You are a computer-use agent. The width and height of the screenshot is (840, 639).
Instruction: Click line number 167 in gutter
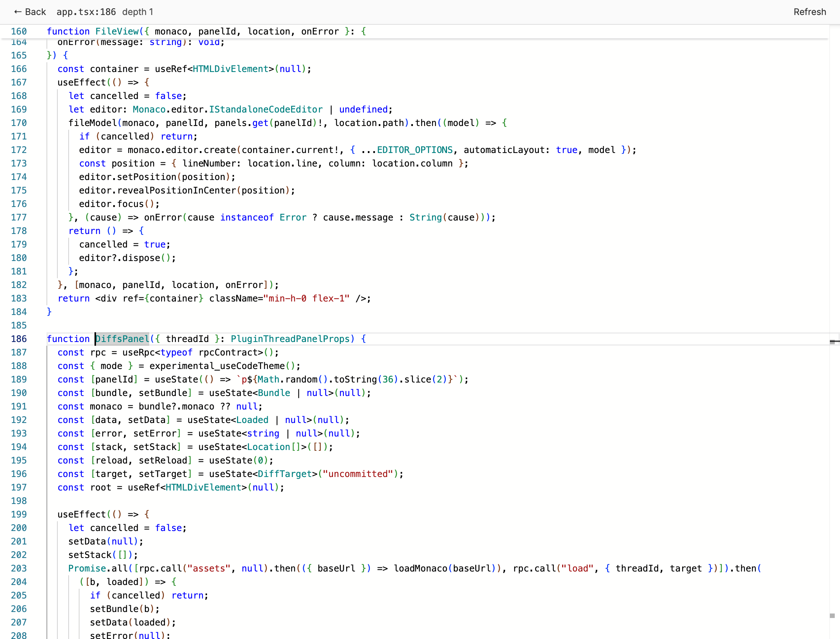click(x=19, y=82)
